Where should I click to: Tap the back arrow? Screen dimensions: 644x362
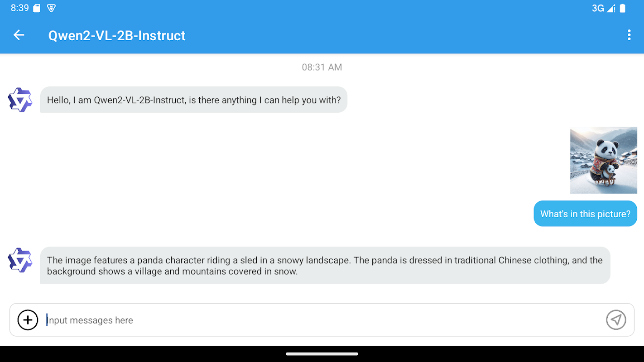19,35
